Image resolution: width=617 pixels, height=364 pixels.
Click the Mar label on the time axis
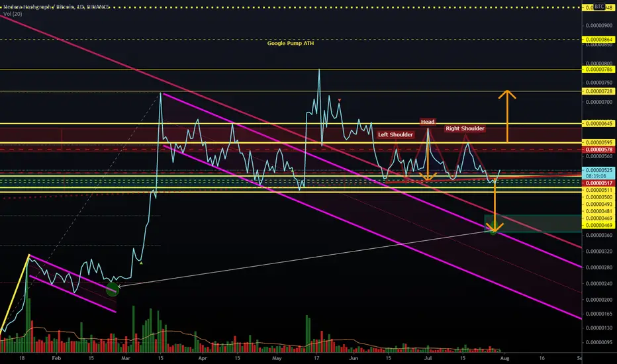point(126,358)
